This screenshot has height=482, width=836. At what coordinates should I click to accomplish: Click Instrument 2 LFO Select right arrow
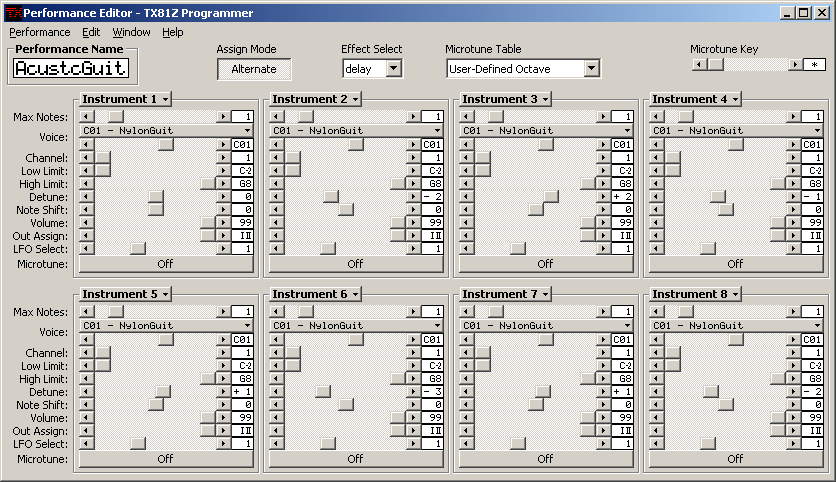coord(413,248)
